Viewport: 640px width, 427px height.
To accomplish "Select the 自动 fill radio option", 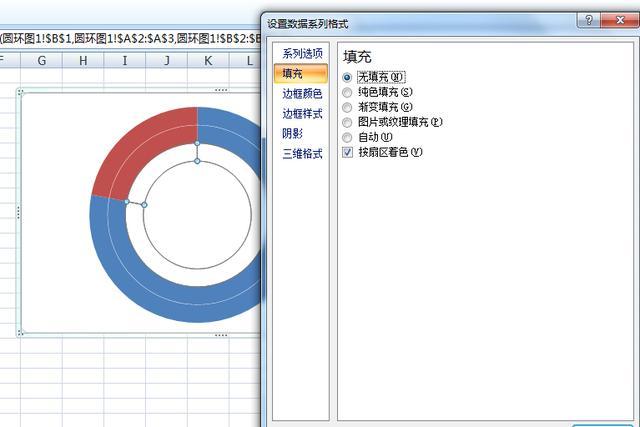I will (x=347, y=137).
